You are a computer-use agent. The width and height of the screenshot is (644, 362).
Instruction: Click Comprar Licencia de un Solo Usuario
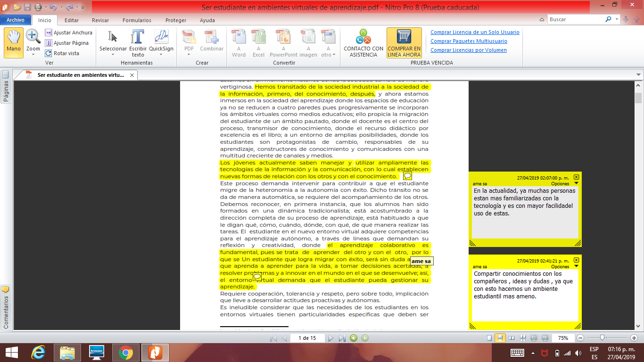click(475, 33)
